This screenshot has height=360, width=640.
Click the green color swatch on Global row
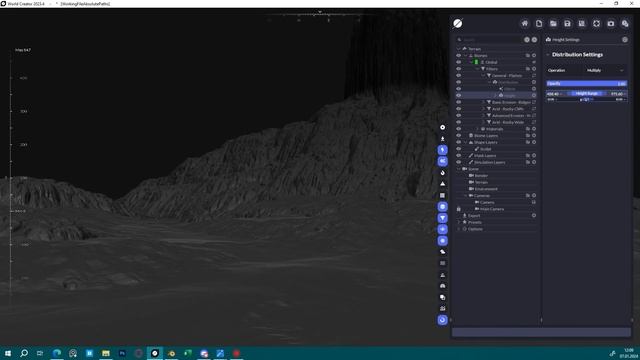pyautogui.click(x=476, y=62)
